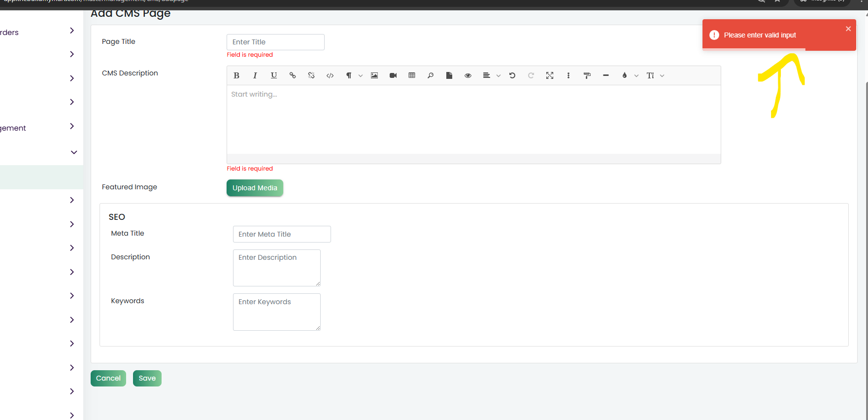
Task: Expand the color droplet dropdown arrow
Action: click(x=636, y=75)
